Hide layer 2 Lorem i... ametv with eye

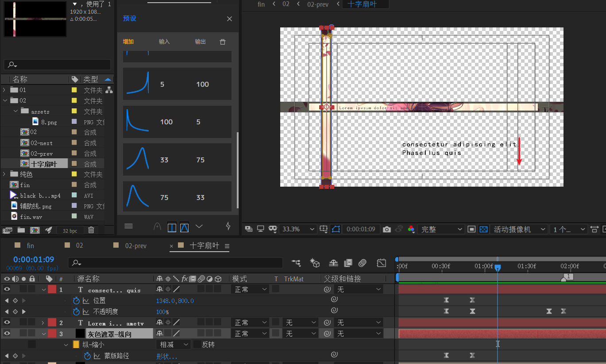coord(7,322)
